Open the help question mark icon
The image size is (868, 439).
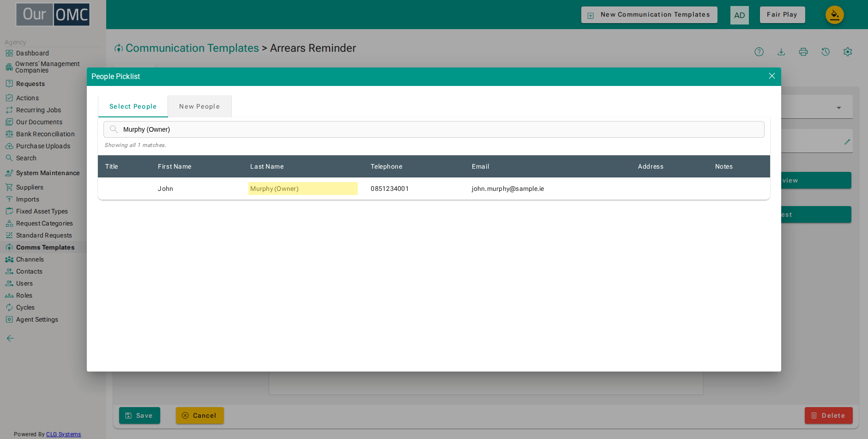pos(759,52)
